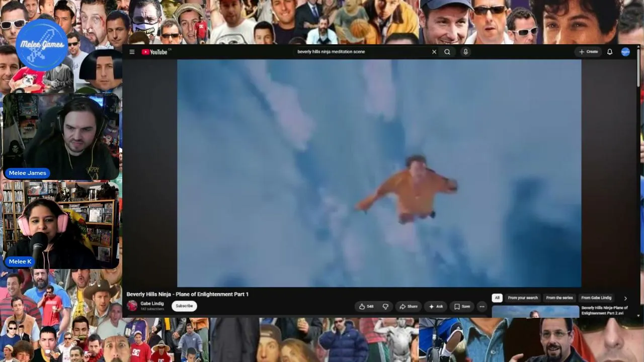
Task: Open the Plane of Enlightenment Part 2 thumbnail
Action: coord(535,311)
